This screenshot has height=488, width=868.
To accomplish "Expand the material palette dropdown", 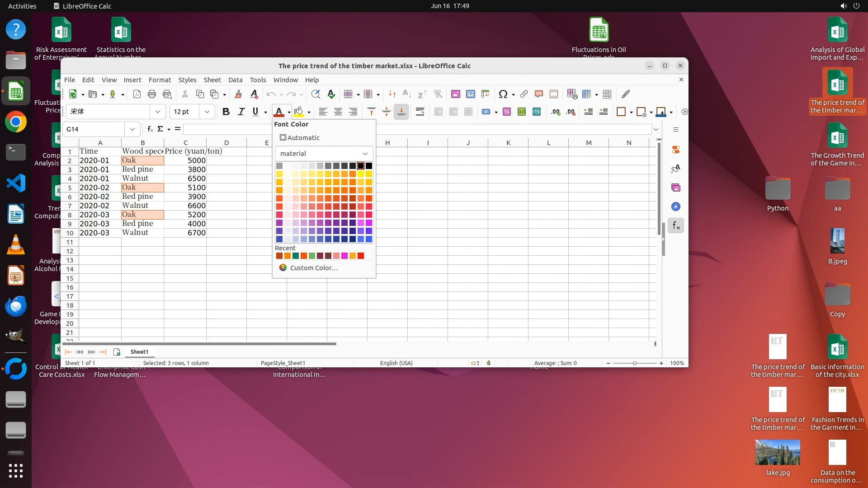I will [365, 154].
